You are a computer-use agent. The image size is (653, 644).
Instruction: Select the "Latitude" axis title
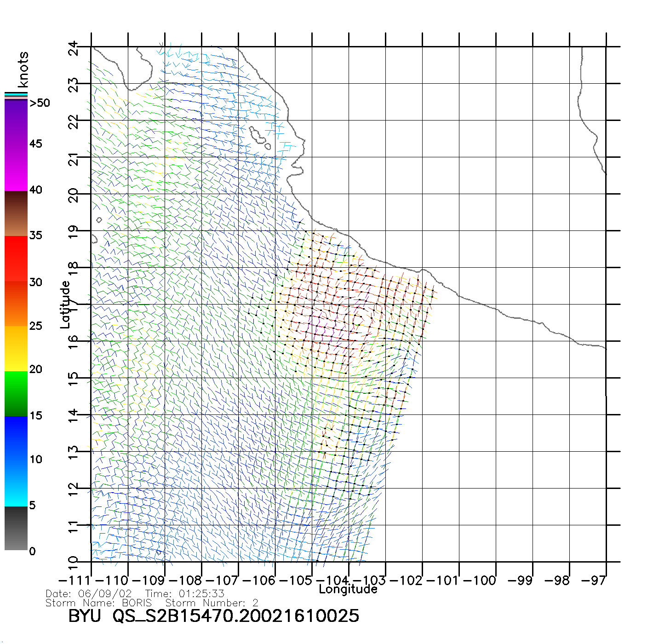tap(65, 305)
